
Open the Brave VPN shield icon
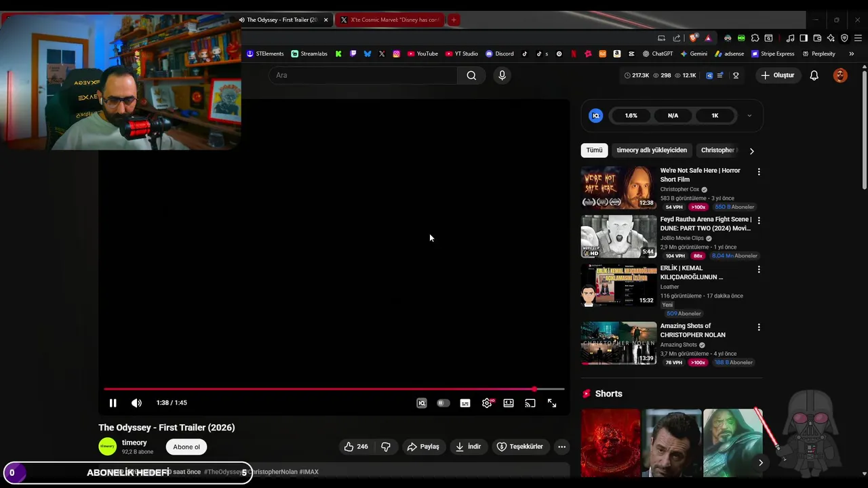click(x=844, y=38)
